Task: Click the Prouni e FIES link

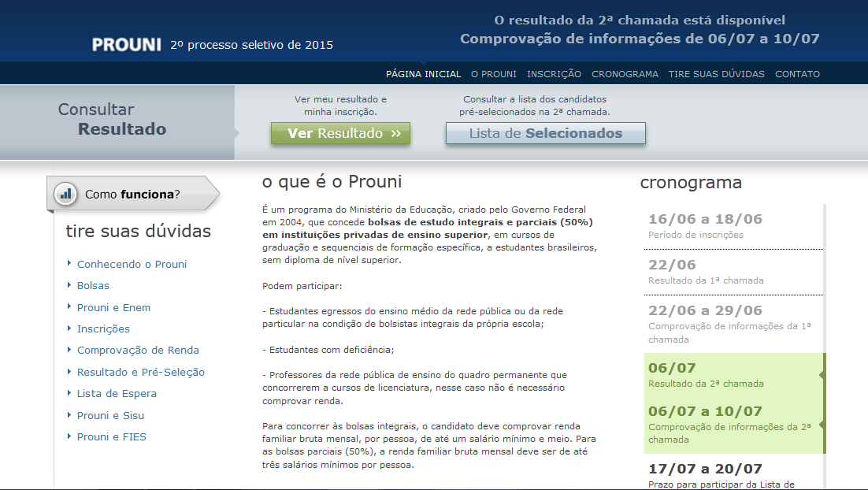Action: click(111, 437)
